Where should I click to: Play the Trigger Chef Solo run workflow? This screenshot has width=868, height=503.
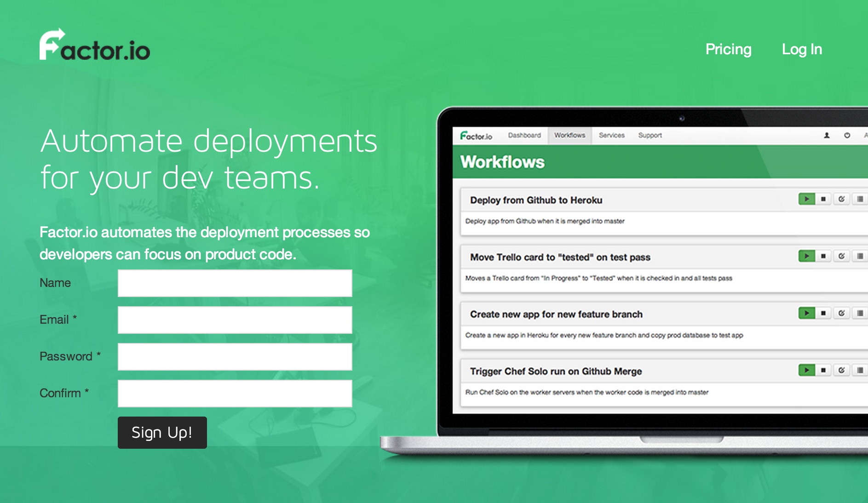[806, 370]
